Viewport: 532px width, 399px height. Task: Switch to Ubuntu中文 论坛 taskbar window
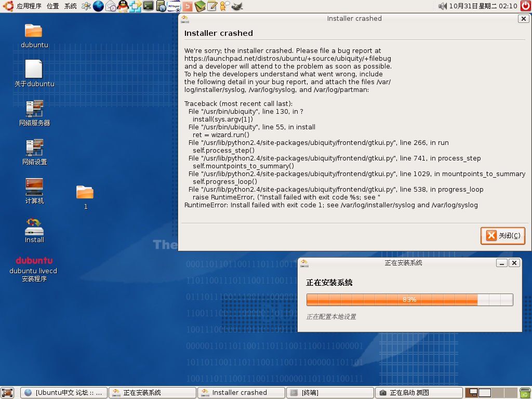coord(64,393)
